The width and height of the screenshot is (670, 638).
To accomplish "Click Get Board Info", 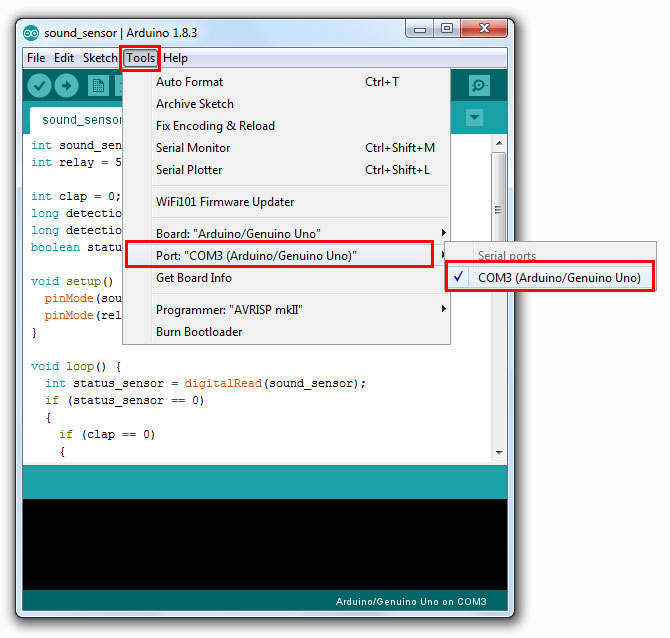I will 286,278.
